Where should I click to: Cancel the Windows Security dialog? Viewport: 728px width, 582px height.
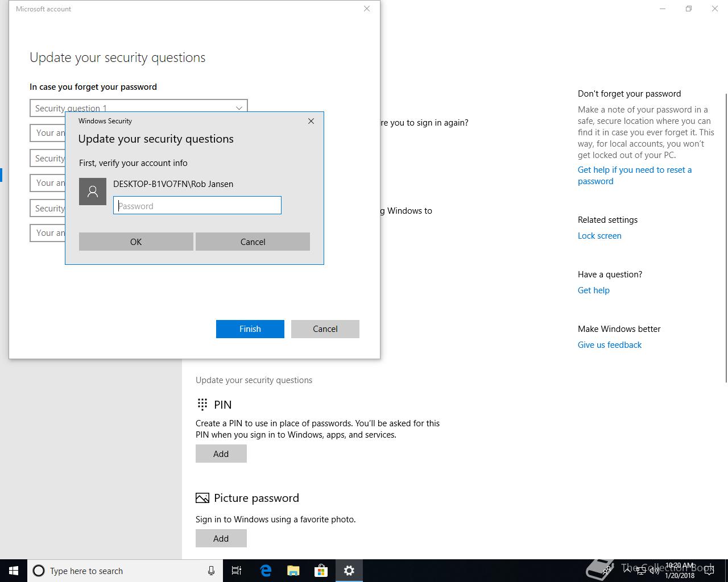pos(253,242)
